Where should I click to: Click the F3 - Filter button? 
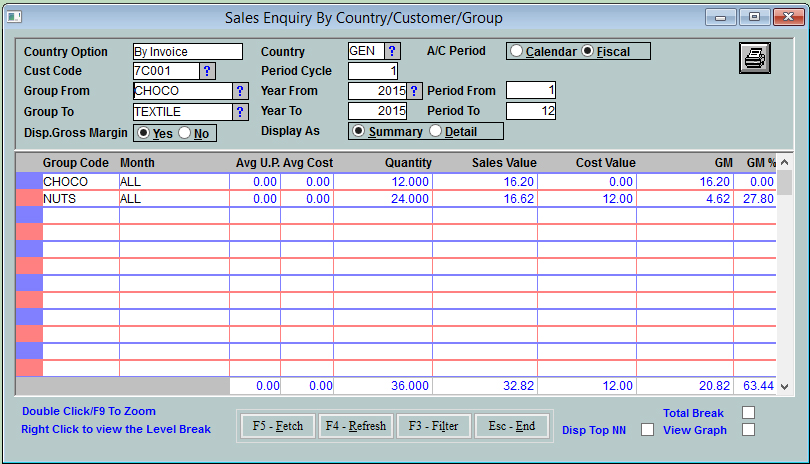pos(434,426)
